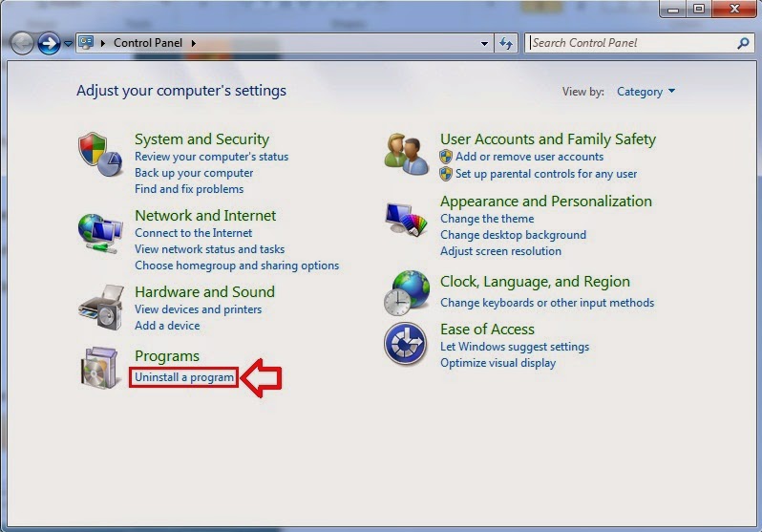
Task: Click the Control Panel icon in address bar
Action: click(87, 43)
